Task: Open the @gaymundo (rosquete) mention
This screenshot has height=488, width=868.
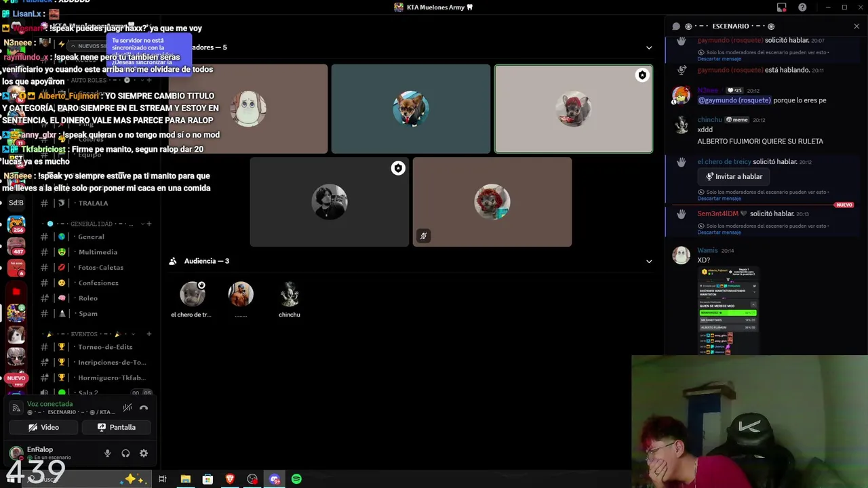Action: [734, 100]
